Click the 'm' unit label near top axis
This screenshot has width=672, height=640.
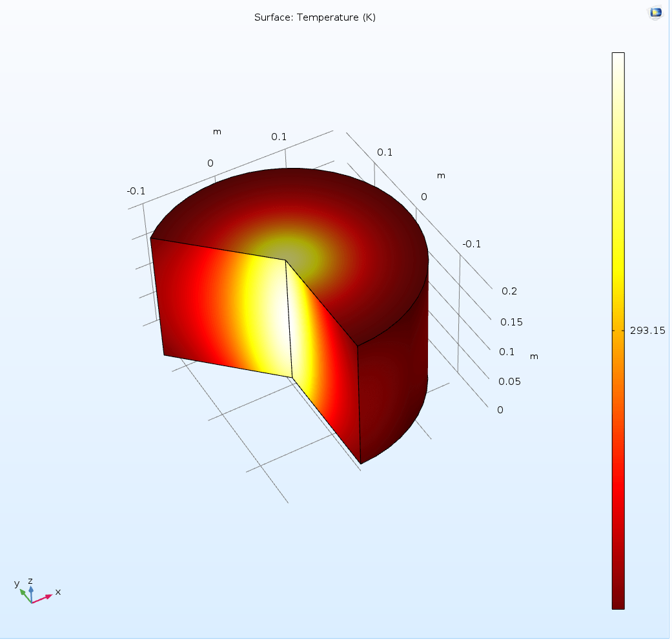click(x=217, y=131)
